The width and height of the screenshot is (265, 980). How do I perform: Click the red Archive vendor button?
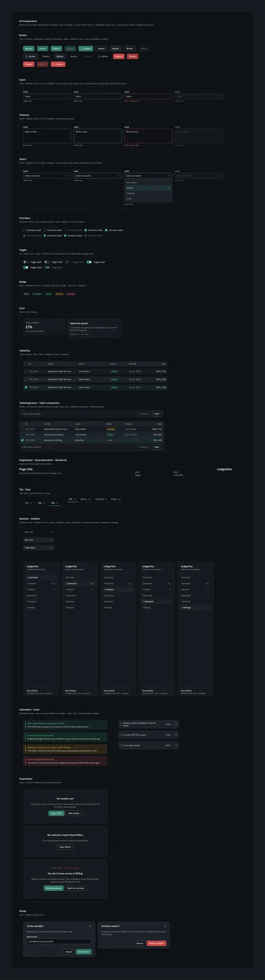pyautogui.click(x=156, y=943)
